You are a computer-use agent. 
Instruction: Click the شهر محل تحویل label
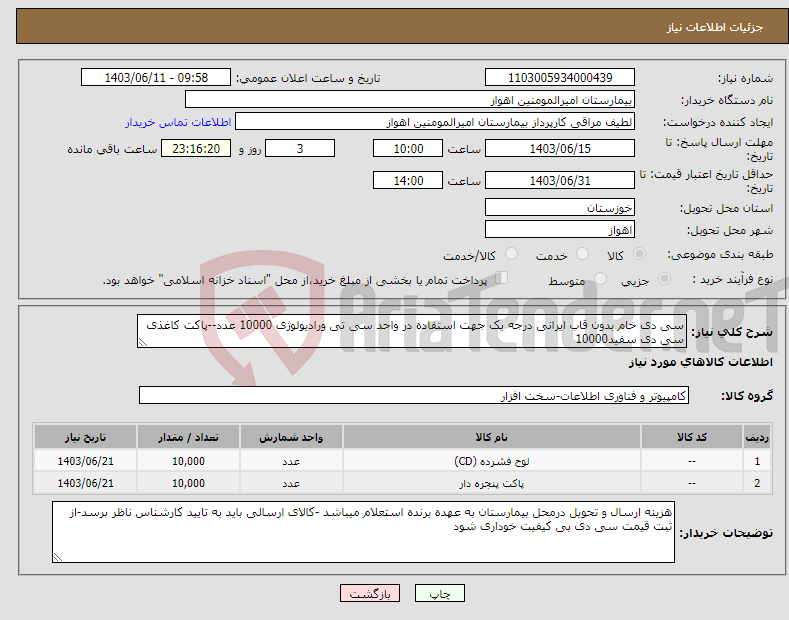730,230
